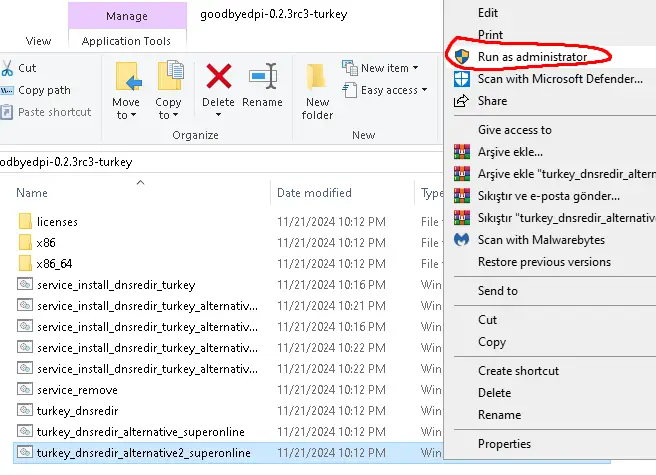Viewport: 656px width, 475px height.
Task: Click Scan with Malwarebytes entry
Action: 541,240
